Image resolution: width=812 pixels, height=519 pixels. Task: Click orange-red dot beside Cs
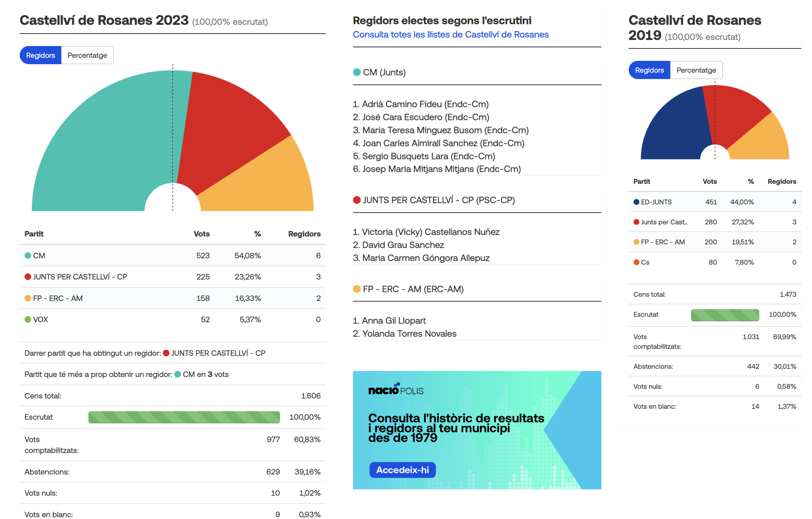636,262
